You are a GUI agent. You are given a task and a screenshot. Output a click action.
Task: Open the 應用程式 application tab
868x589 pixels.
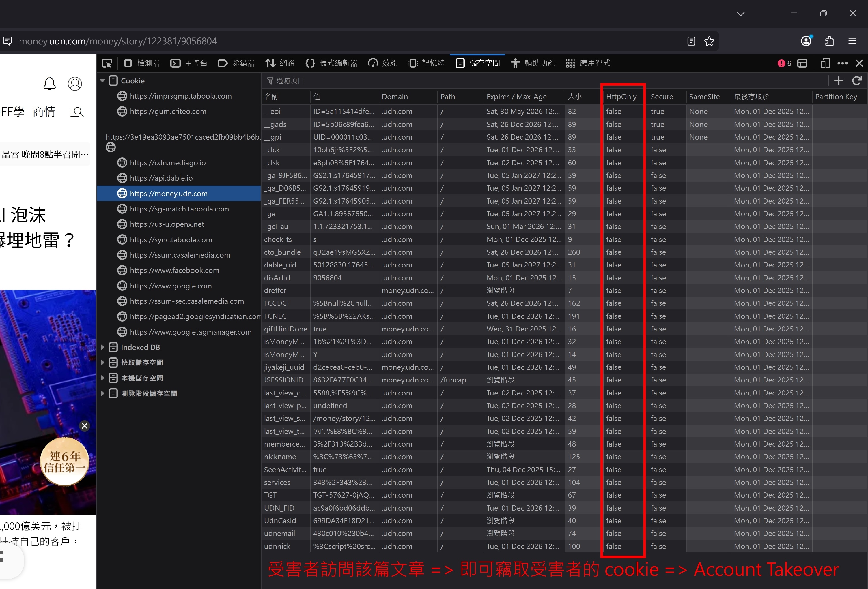coord(588,63)
